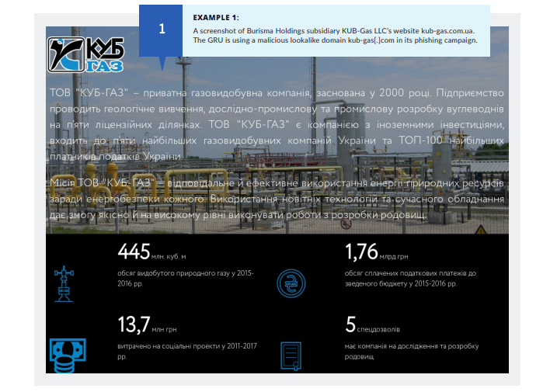557x392 pixels.
Task: Click the KUB-Gas company logo
Action: [85, 54]
